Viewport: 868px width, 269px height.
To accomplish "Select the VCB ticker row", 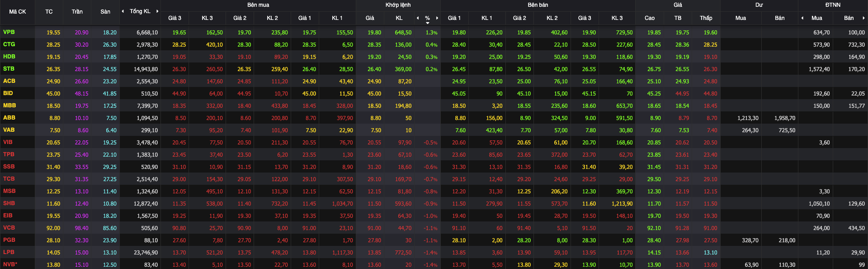I will pos(434,228).
